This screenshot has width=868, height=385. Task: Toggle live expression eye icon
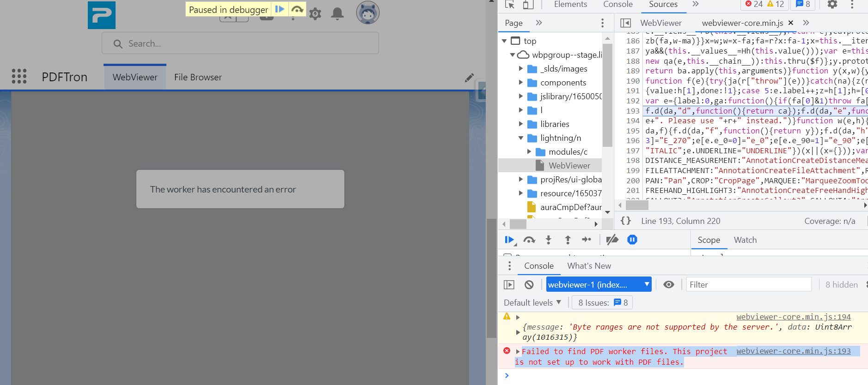coord(668,285)
